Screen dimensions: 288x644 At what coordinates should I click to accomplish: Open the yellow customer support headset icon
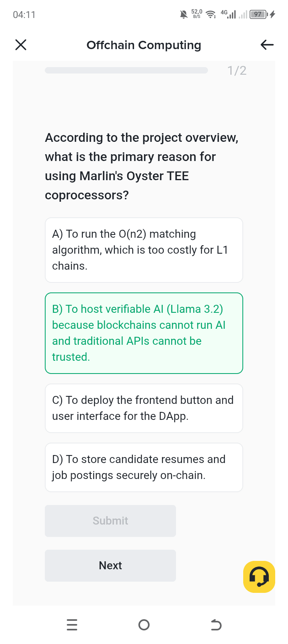pos(259,577)
